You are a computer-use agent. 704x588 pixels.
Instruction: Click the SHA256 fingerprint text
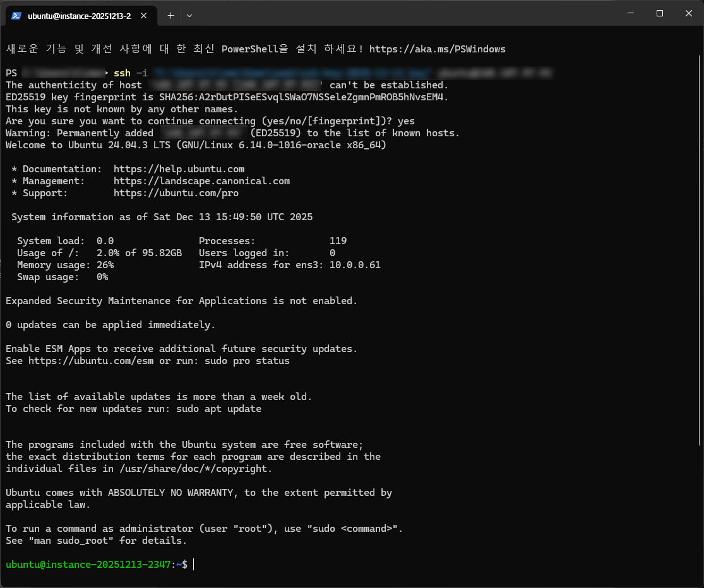tap(301, 97)
